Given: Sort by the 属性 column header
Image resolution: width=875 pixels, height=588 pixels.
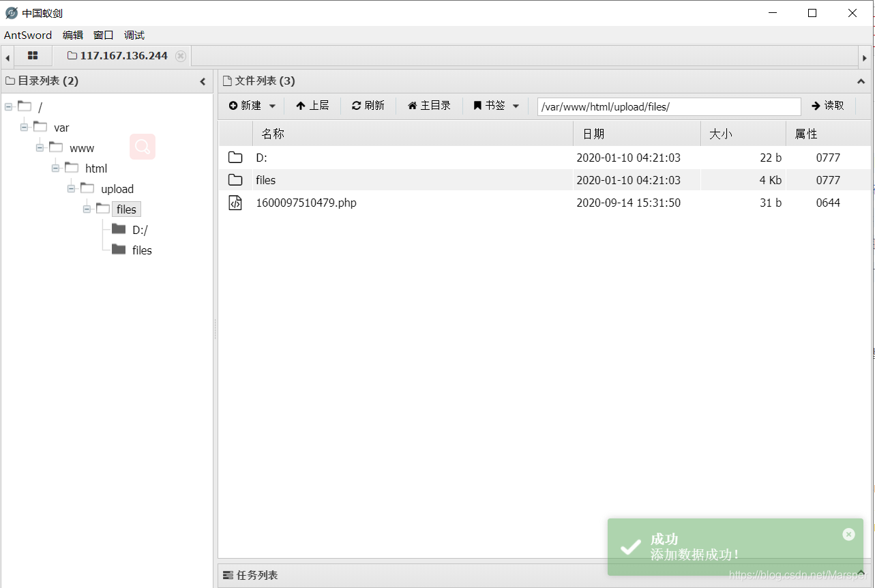Looking at the screenshot, I should (829, 134).
